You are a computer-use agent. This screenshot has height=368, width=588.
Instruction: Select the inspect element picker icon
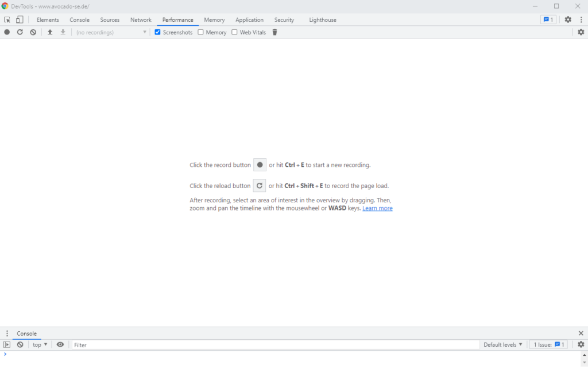[7, 20]
